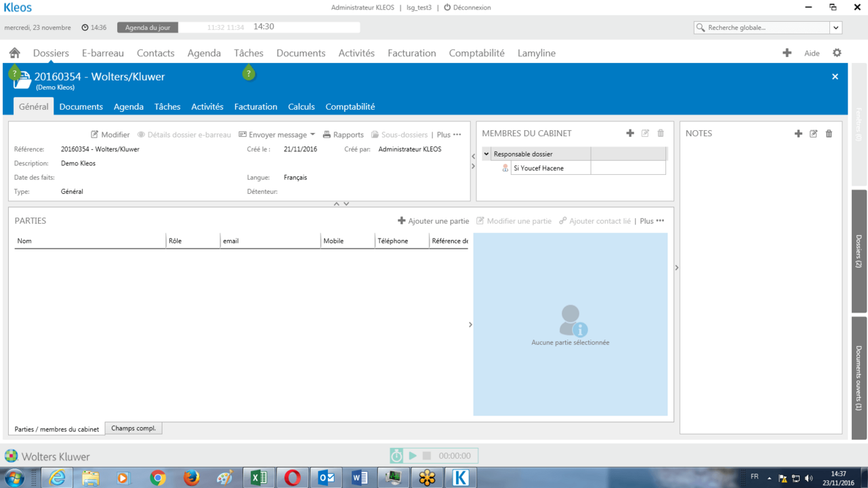Collapse the Responsable dossier group
The width and height of the screenshot is (868, 488).
coord(487,155)
